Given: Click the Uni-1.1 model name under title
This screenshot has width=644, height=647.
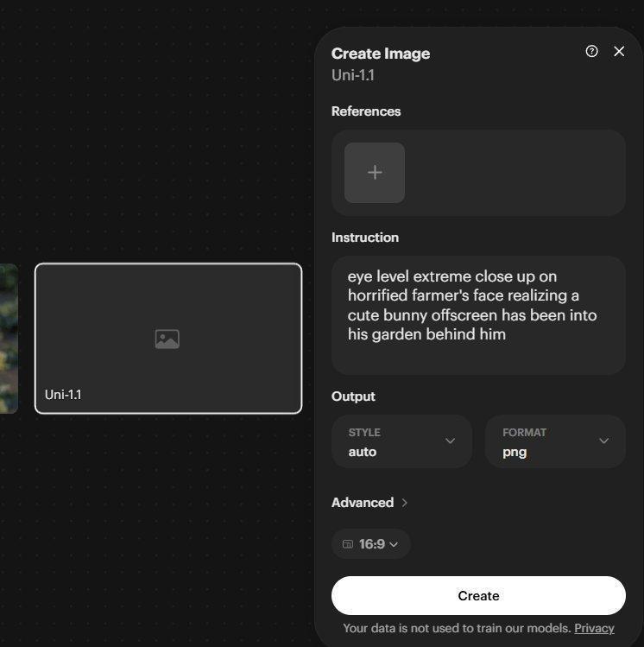Looking at the screenshot, I should tap(353, 75).
